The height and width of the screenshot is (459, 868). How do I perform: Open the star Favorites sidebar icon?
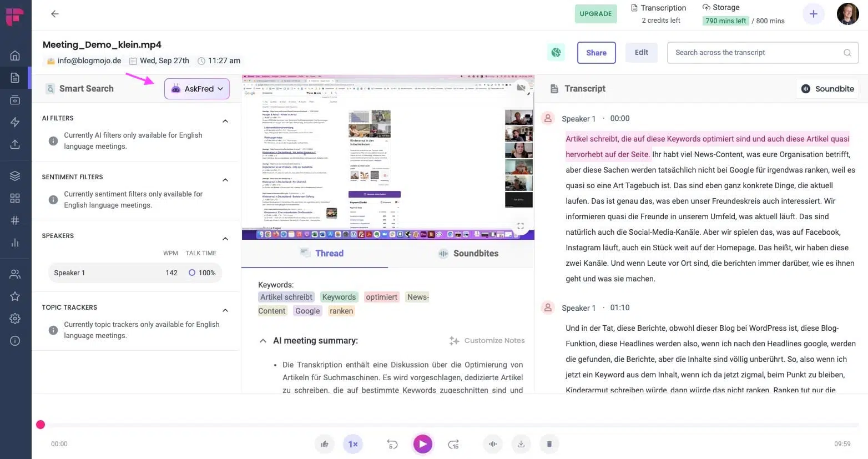coord(15,296)
